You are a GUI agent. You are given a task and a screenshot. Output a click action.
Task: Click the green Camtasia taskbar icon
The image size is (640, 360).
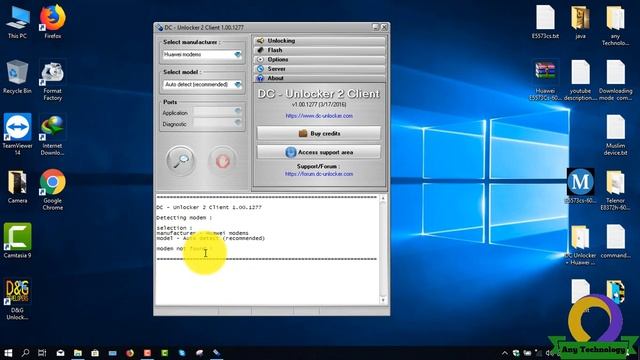pyautogui.click(x=164, y=353)
